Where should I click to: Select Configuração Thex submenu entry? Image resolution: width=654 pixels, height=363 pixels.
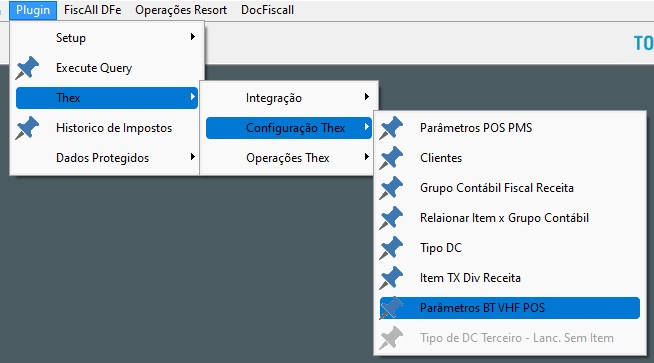289,128
